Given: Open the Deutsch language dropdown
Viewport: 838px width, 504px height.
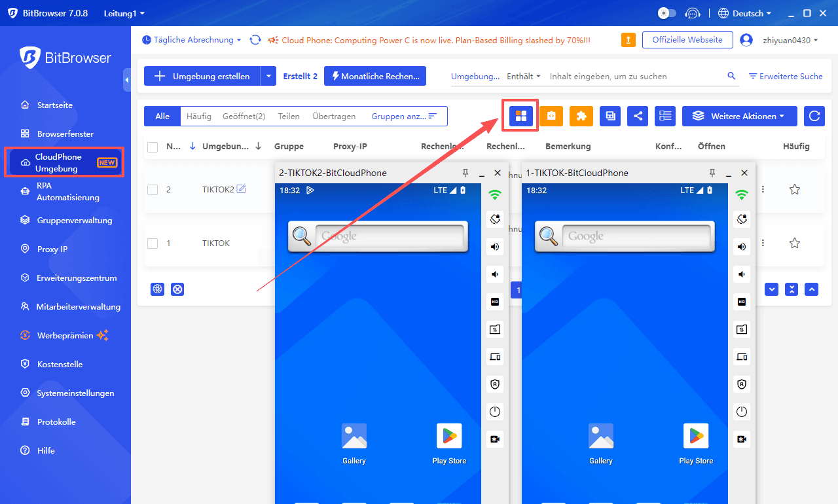Looking at the screenshot, I should [745, 13].
